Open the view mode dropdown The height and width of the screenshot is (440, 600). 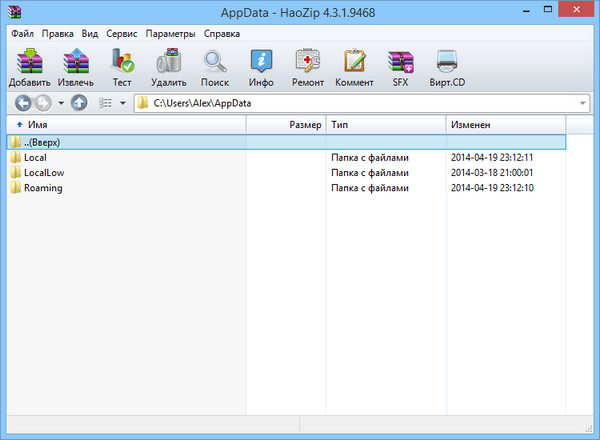122,103
